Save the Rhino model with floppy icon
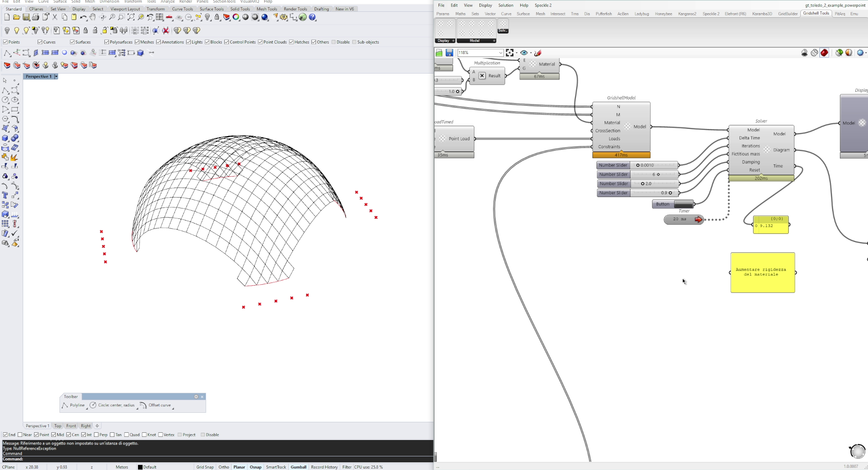Viewport: 868px width, 470px height. click(x=26, y=17)
